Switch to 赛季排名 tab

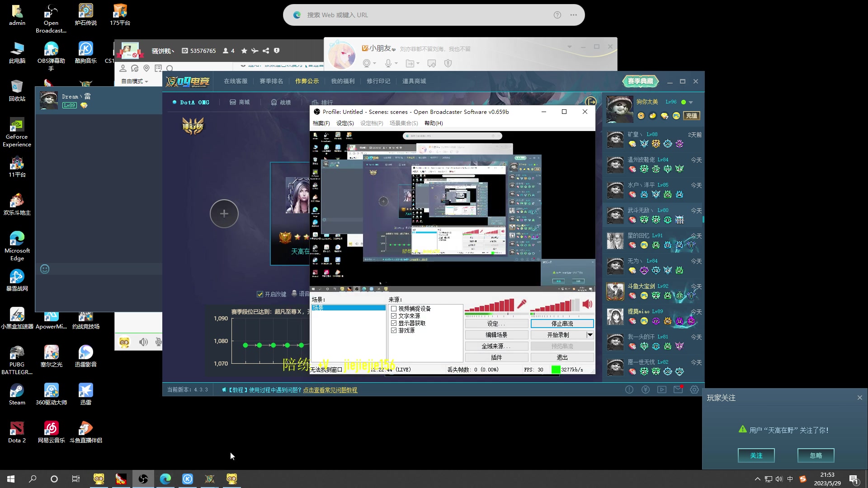coord(271,81)
